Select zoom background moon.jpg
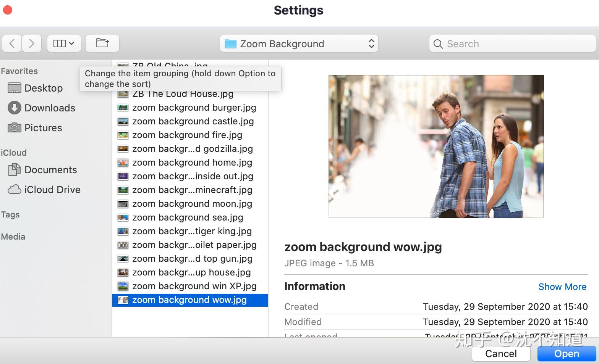 tap(190, 204)
